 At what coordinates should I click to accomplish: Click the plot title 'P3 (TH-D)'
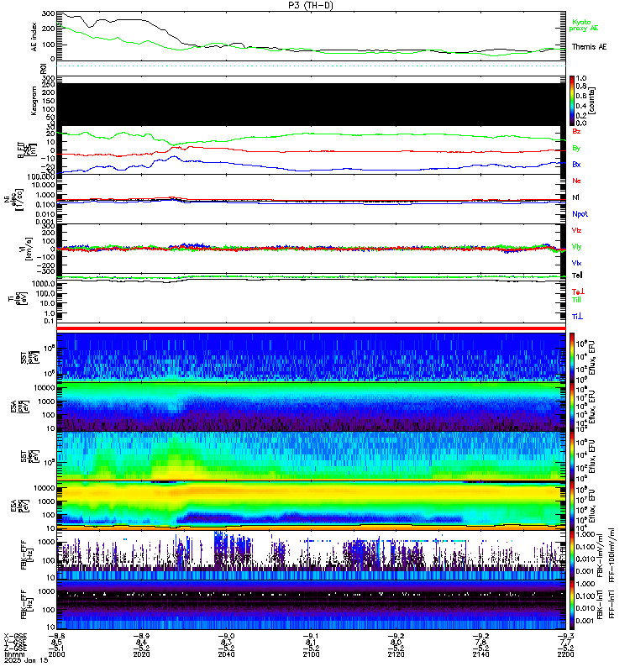pos(311,5)
